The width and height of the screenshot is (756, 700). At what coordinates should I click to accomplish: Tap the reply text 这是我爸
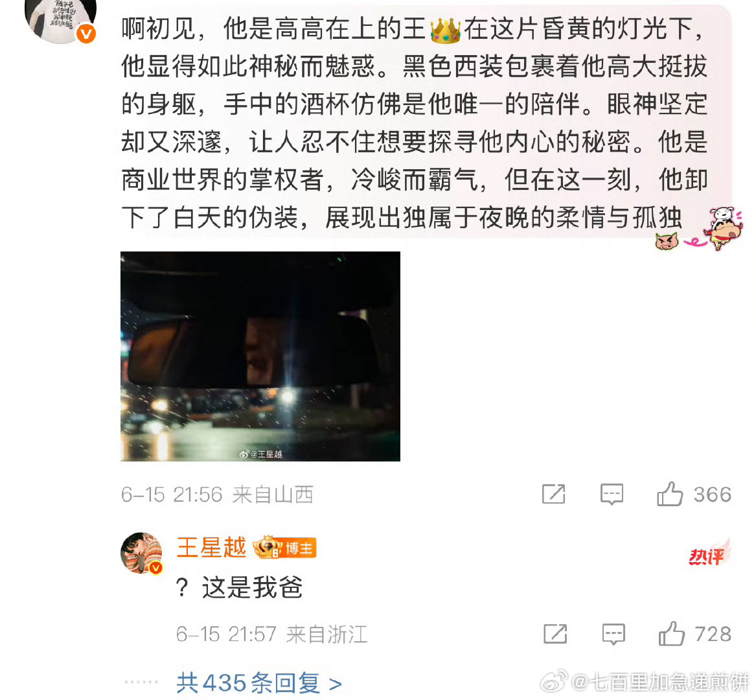point(252,588)
